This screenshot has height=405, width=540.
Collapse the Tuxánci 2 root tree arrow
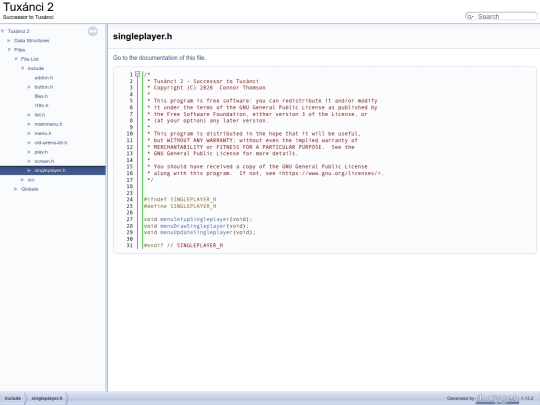3,31
